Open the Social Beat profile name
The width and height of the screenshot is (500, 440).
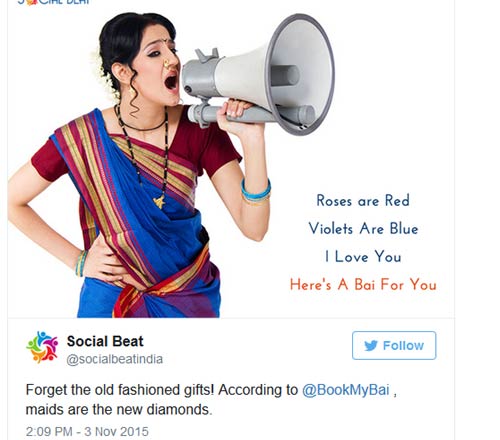(105, 341)
